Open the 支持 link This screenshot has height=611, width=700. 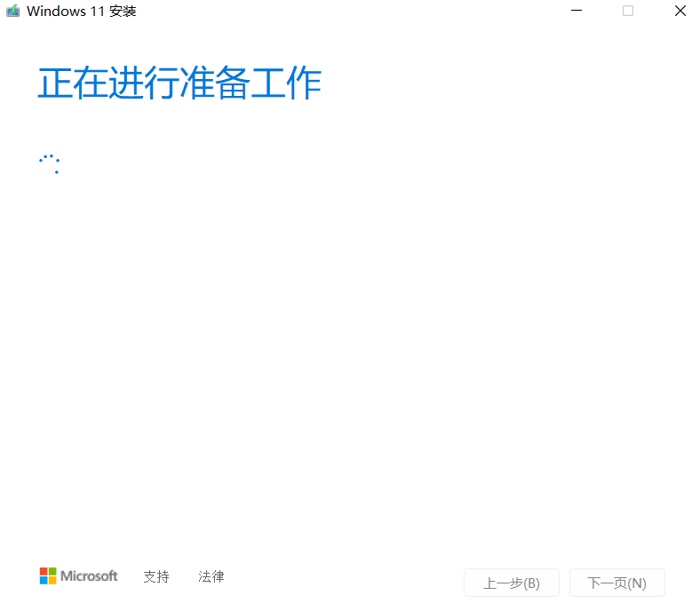point(156,576)
